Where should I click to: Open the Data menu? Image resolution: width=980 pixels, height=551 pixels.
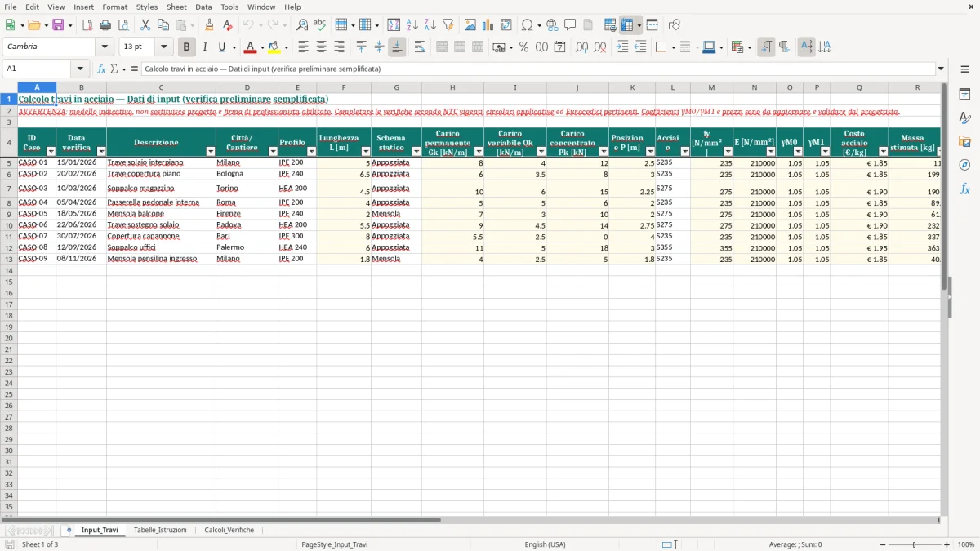(x=203, y=7)
